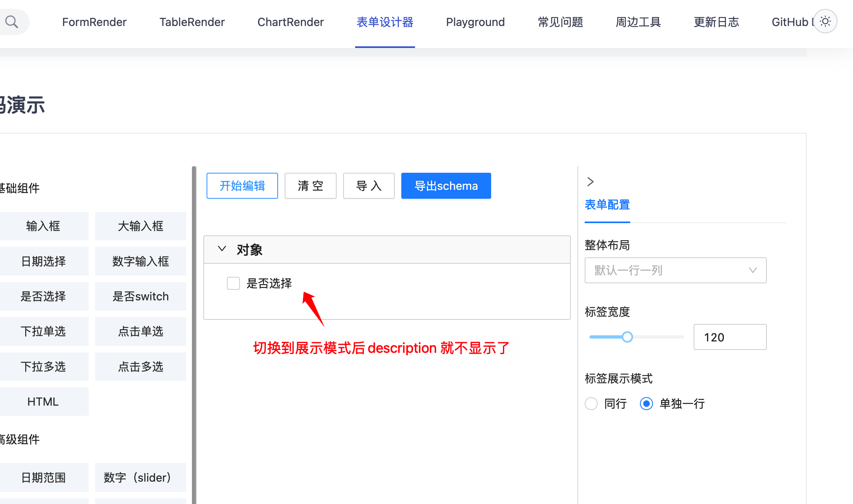Open the FormRender nav item
This screenshot has width=853, height=504.
tap(94, 22)
